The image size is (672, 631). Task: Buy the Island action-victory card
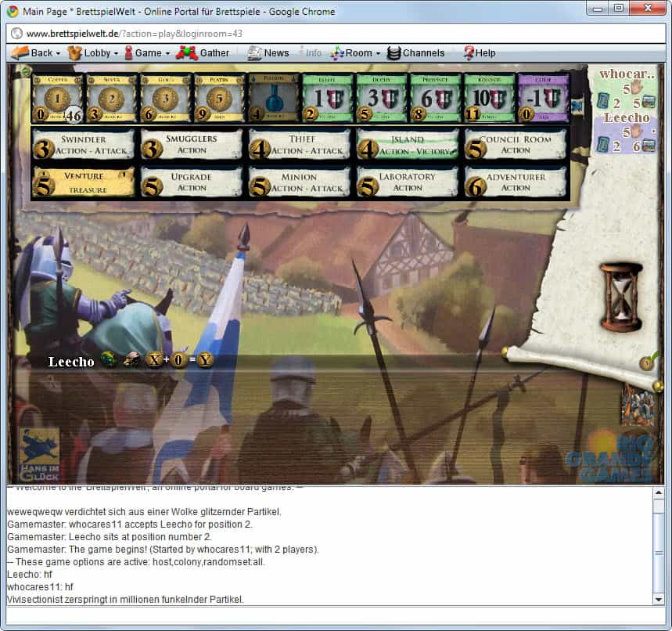tap(408, 145)
